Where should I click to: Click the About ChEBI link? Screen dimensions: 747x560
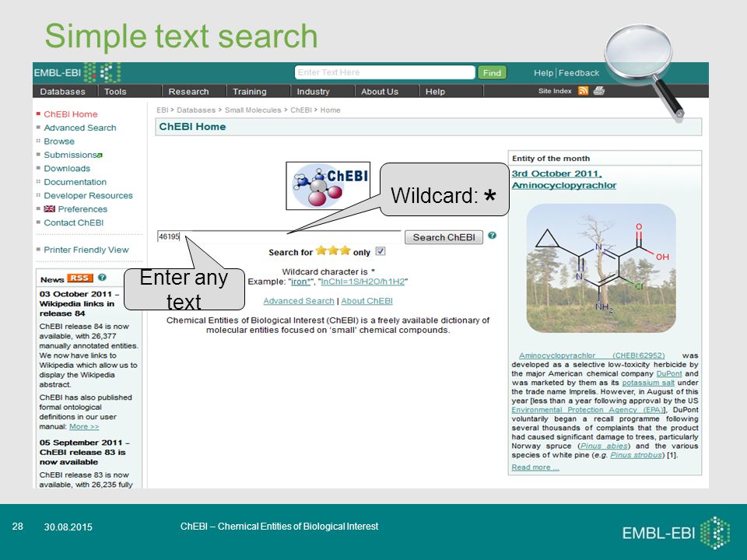tap(366, 301)
